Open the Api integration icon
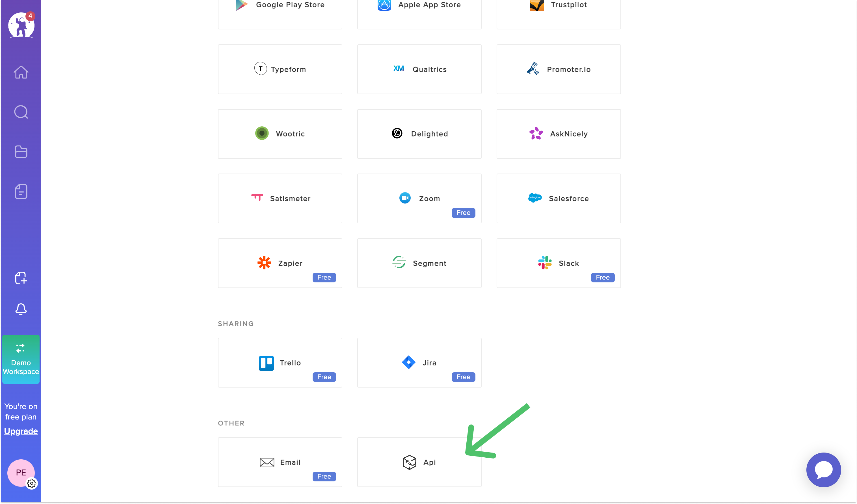This screenshot has width=857, height=504. click(410, 462)
